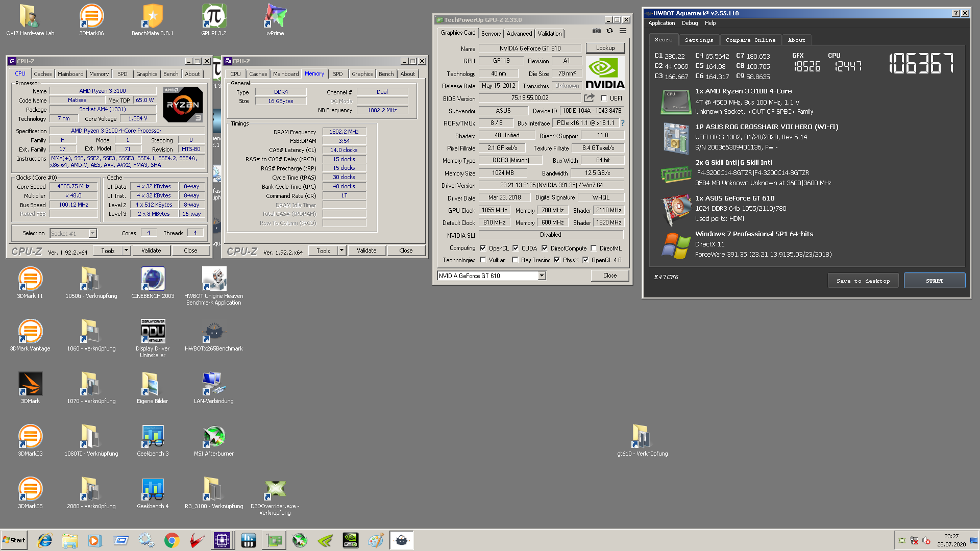Toggle the Vulkan checkbox

483,260
